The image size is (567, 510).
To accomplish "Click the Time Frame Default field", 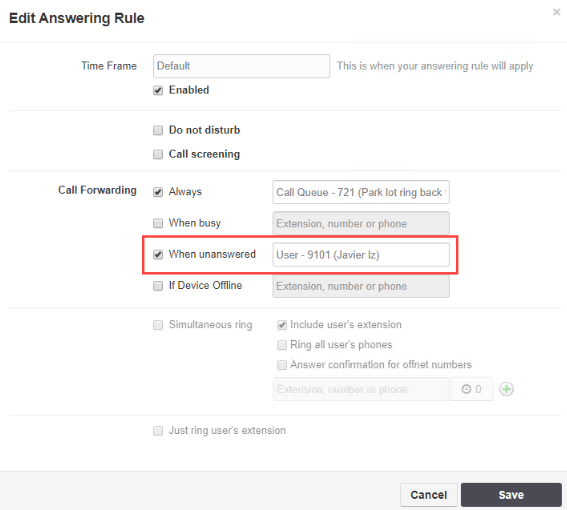I will (x=241, y=66).
